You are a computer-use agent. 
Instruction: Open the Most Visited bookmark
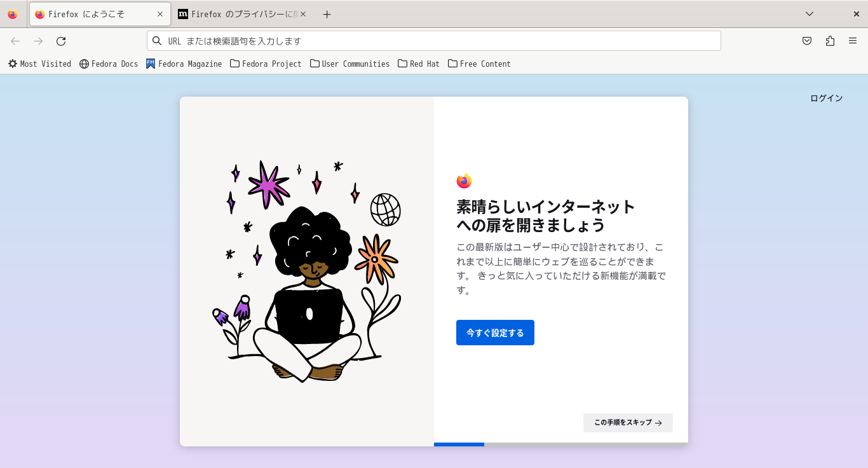(39, 64)
